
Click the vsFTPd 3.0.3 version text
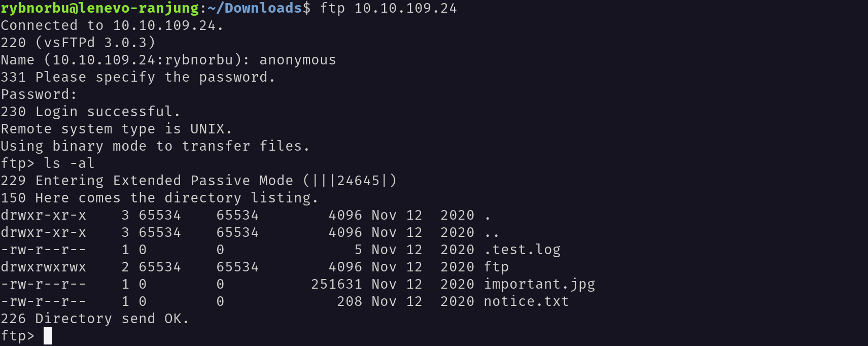(x=95, y=43)
